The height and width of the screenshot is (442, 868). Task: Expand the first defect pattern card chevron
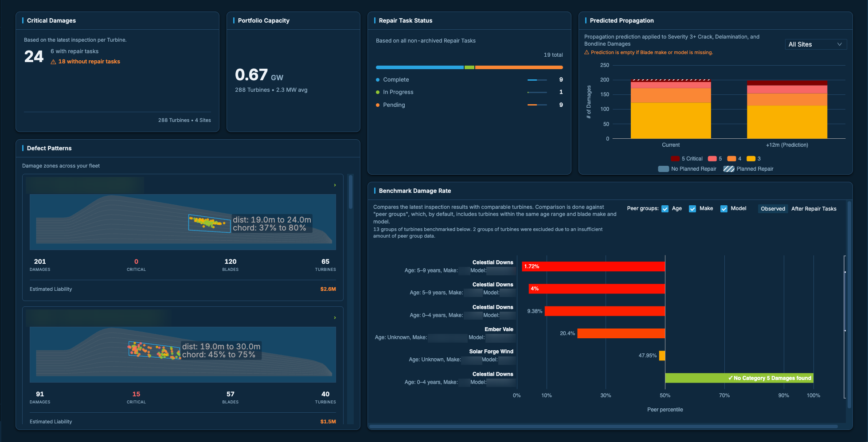click(335, 185)
